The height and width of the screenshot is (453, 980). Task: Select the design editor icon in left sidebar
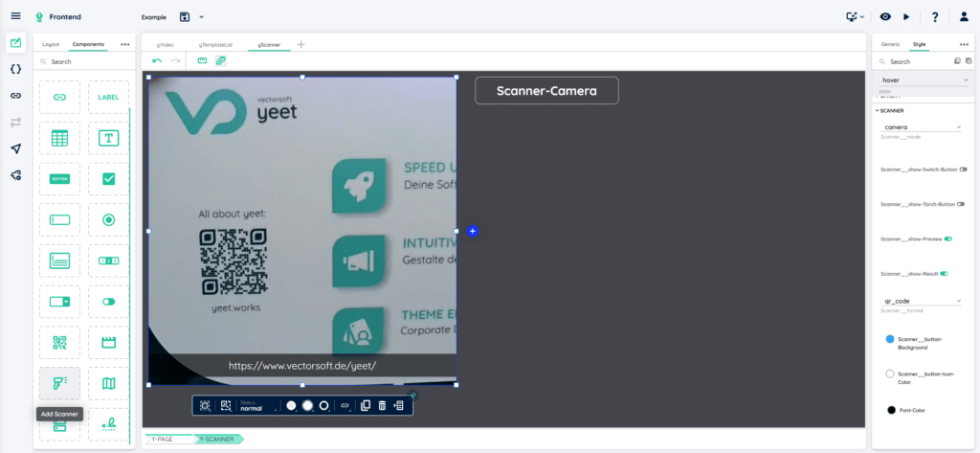pos(16,42)
